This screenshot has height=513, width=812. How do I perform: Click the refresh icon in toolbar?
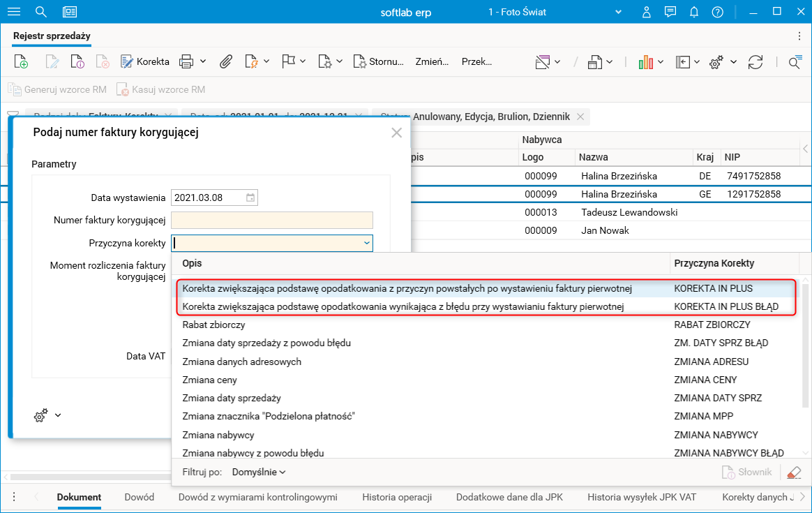[x=755, y=61]
